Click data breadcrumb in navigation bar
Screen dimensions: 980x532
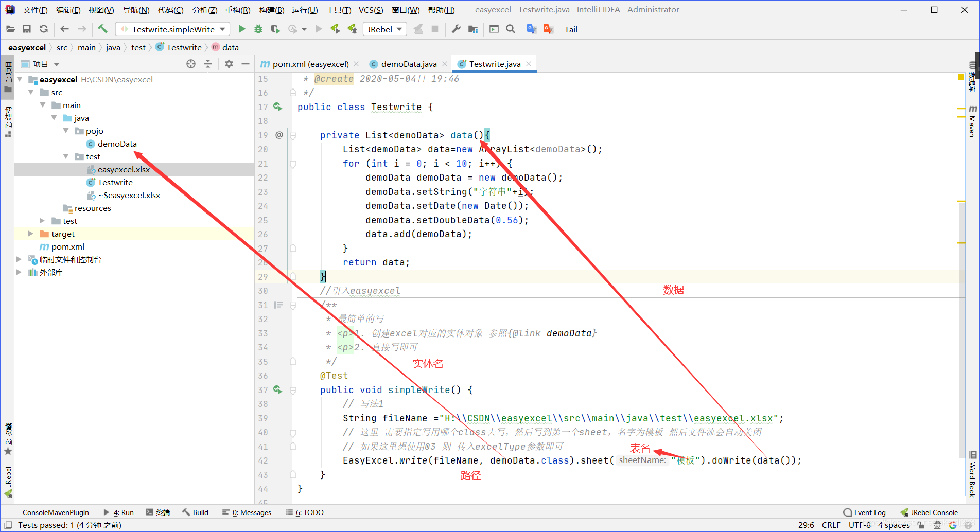point(225,47)
